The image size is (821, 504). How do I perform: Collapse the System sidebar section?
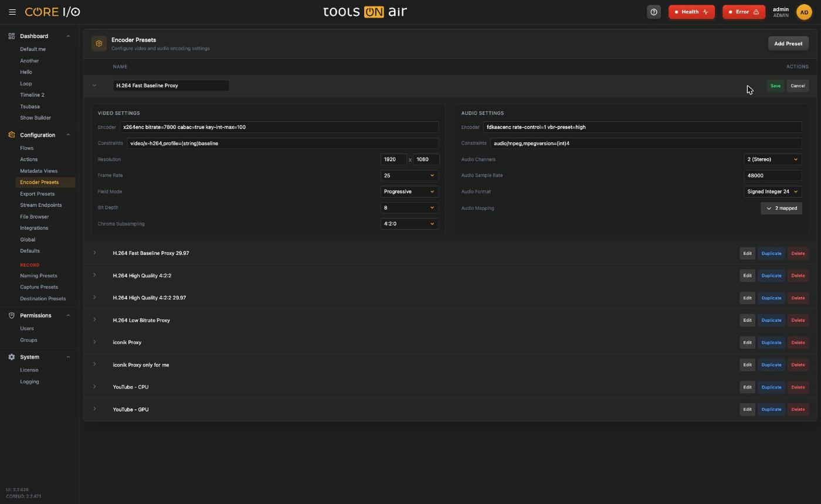(x=68, y=357)
